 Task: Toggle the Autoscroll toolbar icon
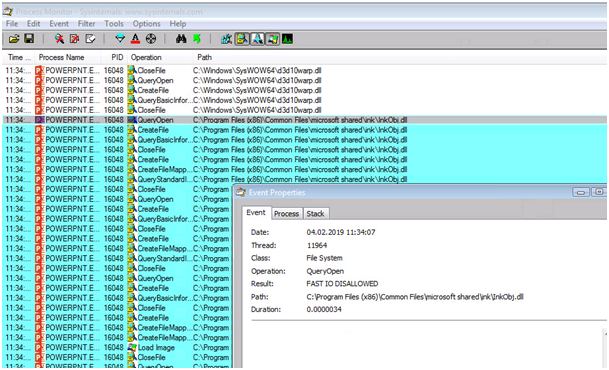click(74, 38)
